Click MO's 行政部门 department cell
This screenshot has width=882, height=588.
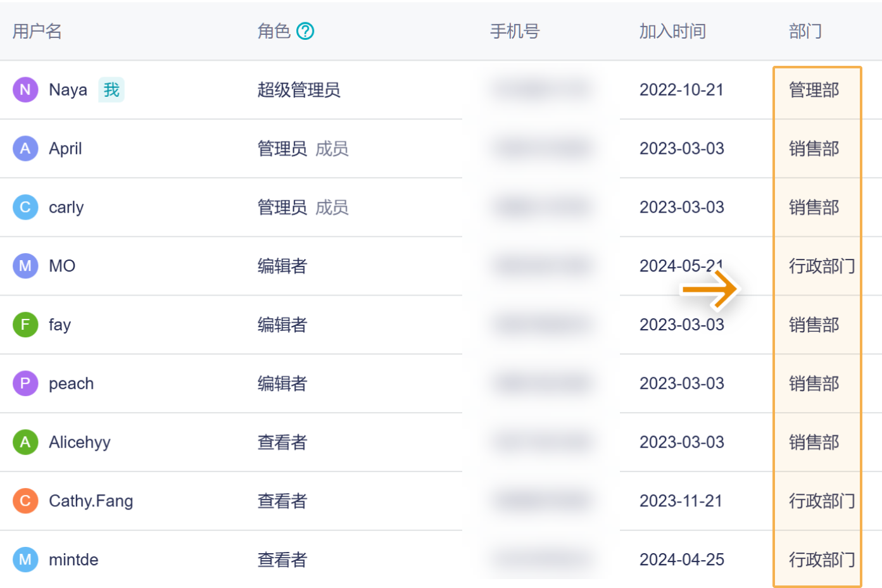[x=822, y=266]
